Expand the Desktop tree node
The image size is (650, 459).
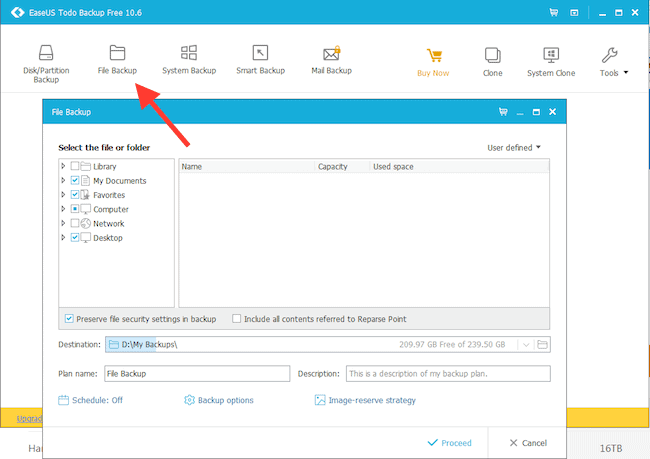[x=63, y=237]
